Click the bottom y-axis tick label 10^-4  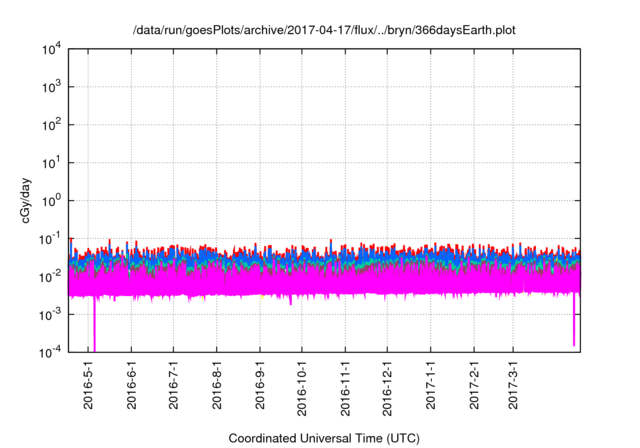point(50,351)
